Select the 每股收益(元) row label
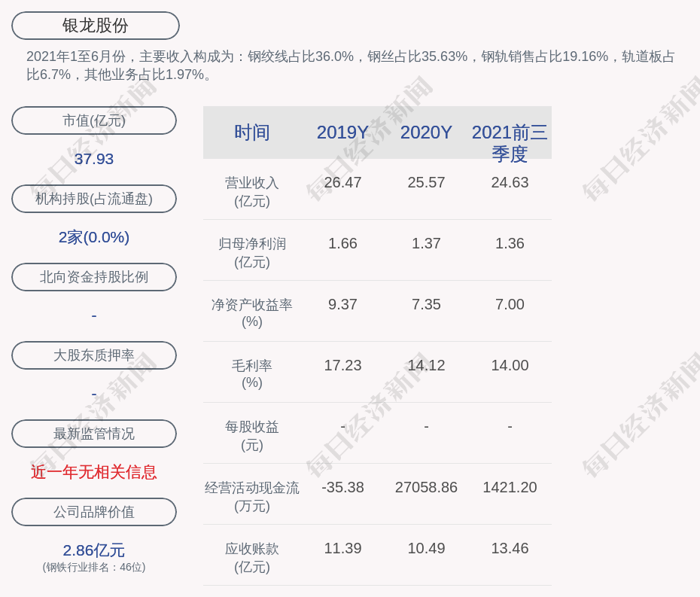Image resolution: width=700 pixels, height=597 pixels. 252,436
